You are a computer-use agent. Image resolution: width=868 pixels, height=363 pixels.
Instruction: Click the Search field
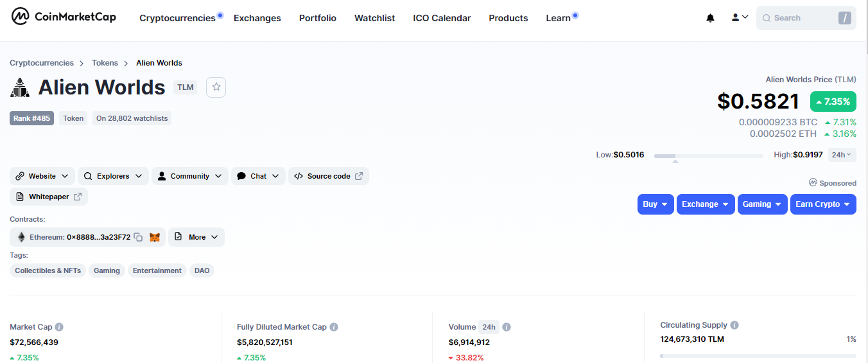[x=806, y=18]
